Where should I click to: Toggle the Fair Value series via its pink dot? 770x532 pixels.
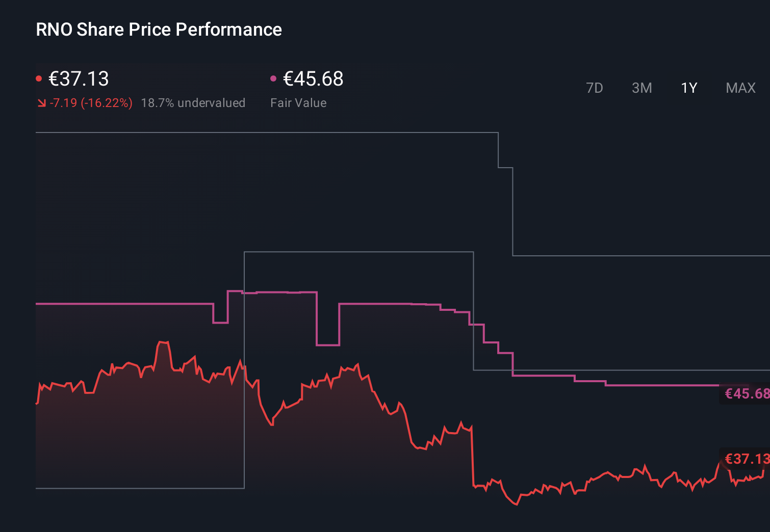(x=274, y=78)
